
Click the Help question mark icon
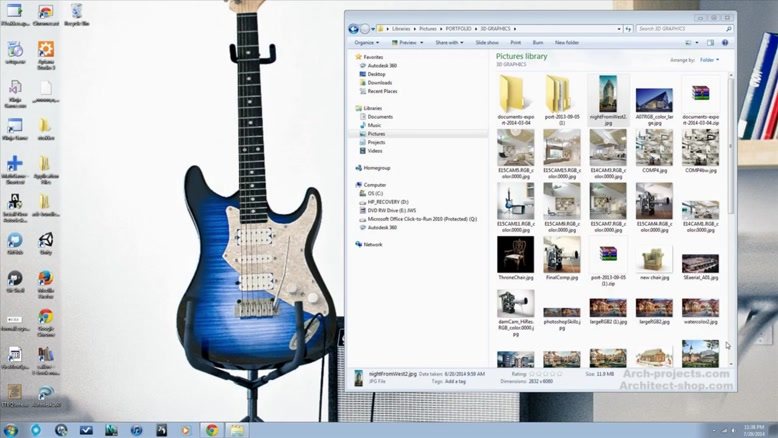click(725, 43)
